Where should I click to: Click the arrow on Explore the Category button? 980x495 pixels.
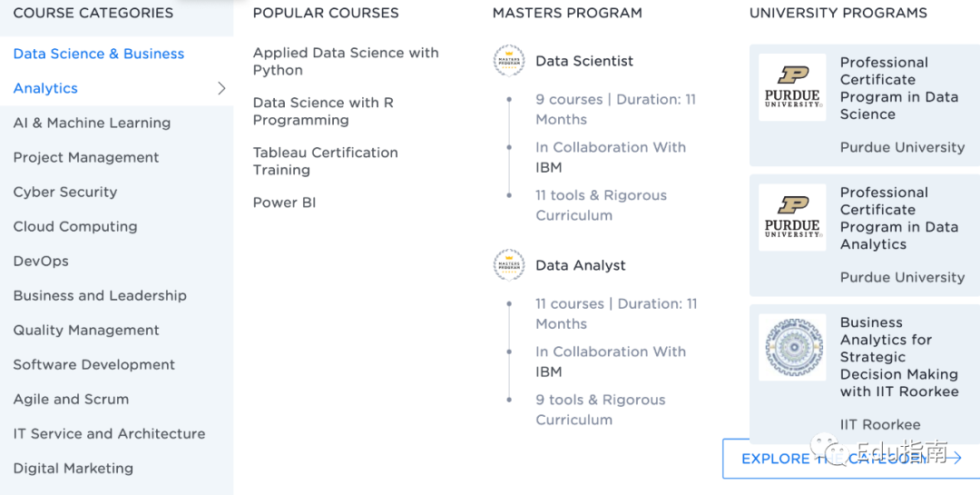coord(954,459)
